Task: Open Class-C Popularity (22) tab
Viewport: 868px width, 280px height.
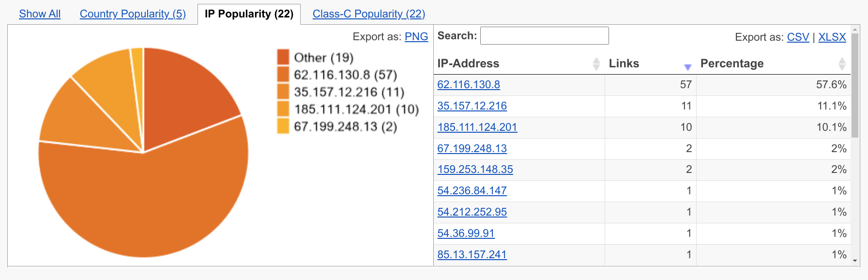Action: 369,14
